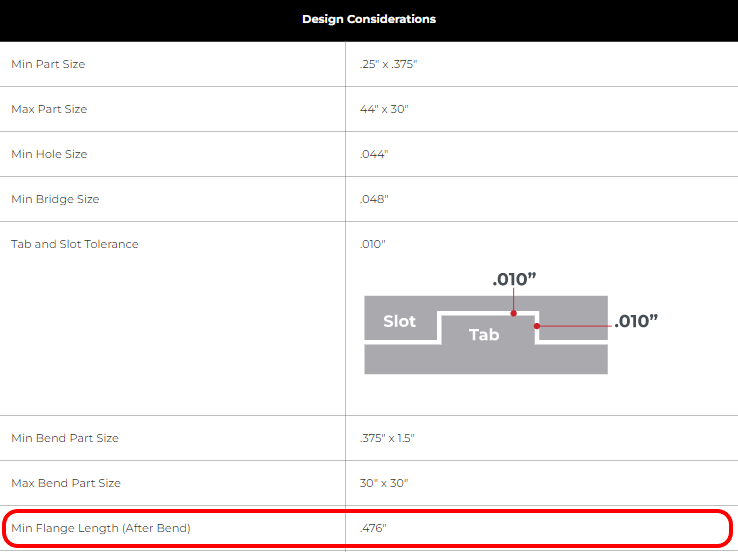Select the Max Part Size row label
Viewport: 738px width, 552px height.
49,109
